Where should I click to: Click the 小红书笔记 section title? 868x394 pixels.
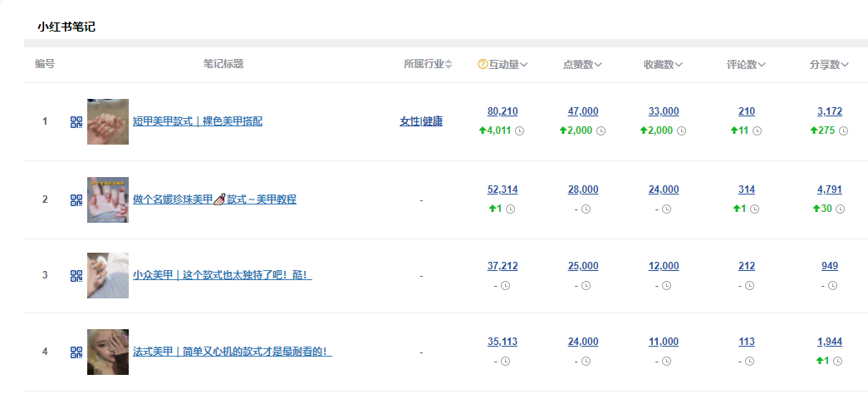pyautogui.click(x=66, y=27)
